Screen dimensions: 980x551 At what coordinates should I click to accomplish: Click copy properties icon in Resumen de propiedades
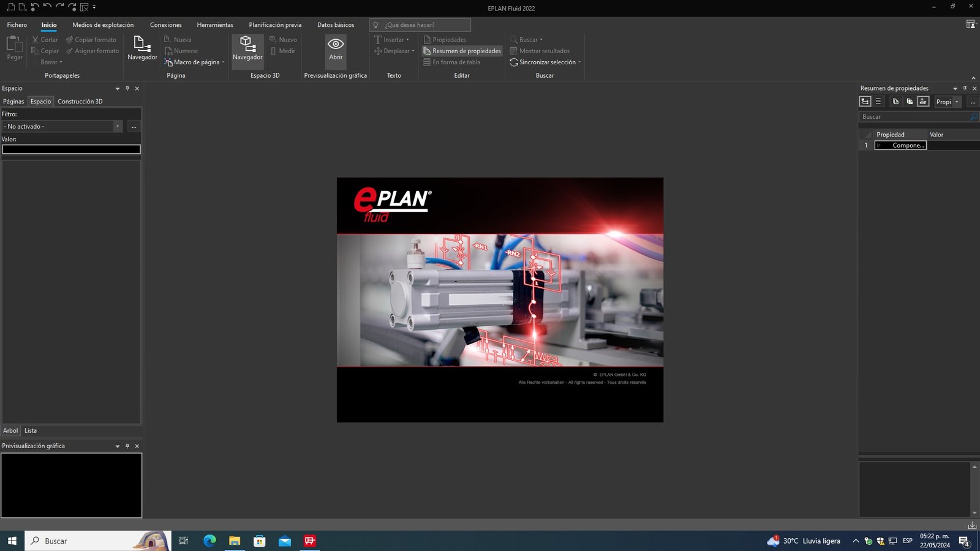895,102
